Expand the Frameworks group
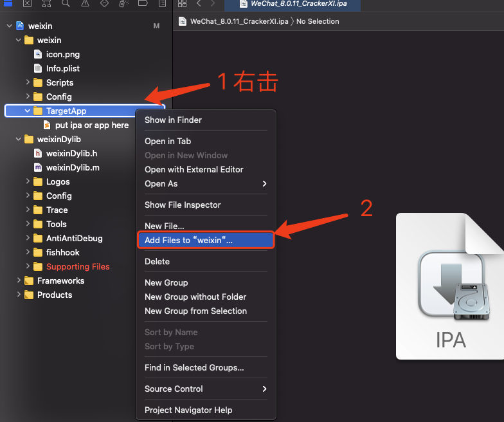The width and height of the screenshot is (504, 422). pos(19,280)
